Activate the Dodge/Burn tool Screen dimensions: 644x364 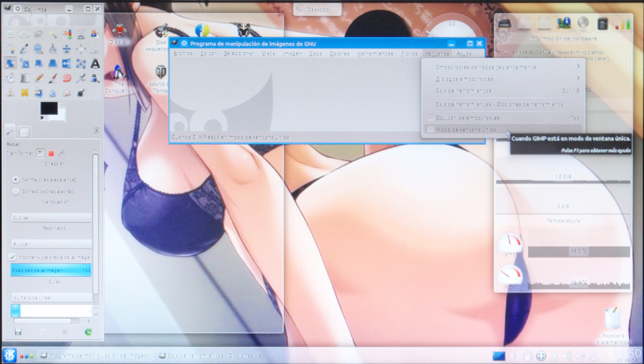[81, 93]
